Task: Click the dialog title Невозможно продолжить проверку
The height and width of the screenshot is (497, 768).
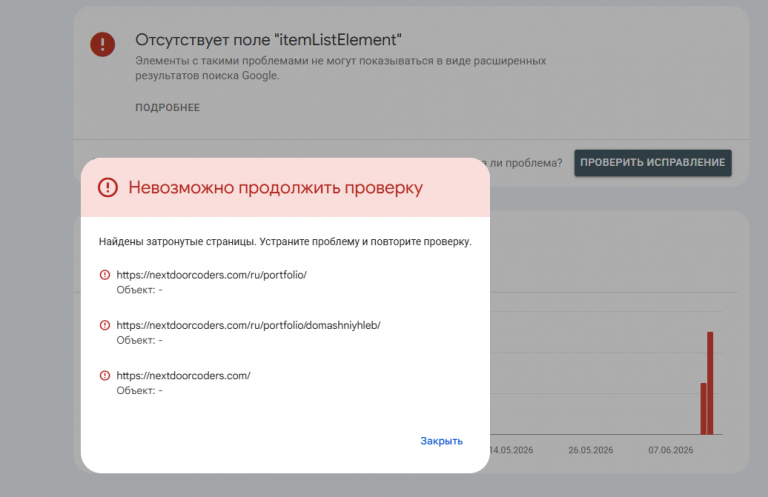Action: [x=276, y=188]
